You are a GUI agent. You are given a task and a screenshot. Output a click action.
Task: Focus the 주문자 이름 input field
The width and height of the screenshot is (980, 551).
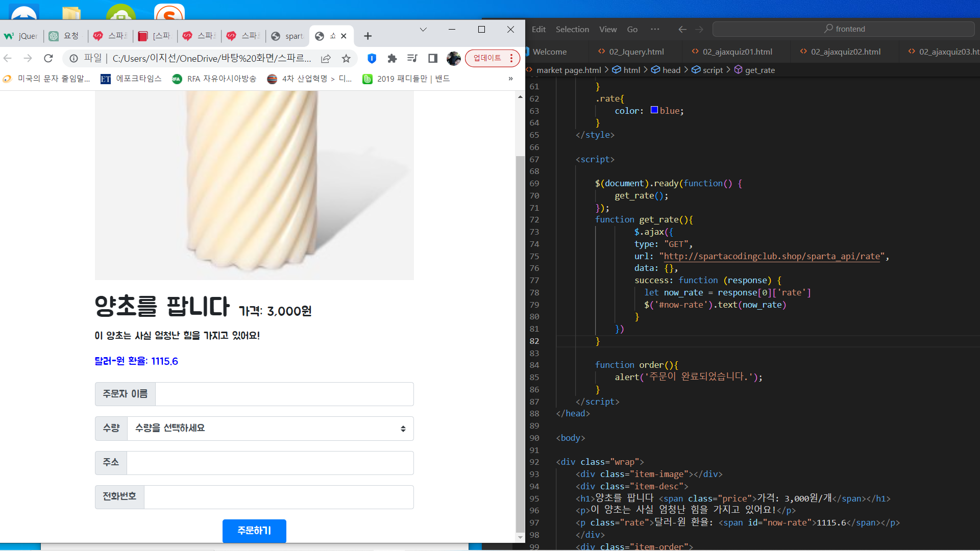point(284,394)
